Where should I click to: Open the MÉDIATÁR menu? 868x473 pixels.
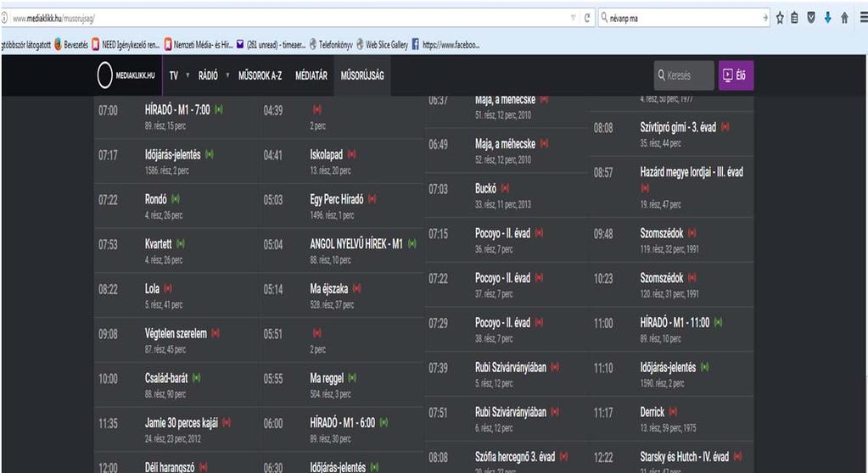[311, 75]
